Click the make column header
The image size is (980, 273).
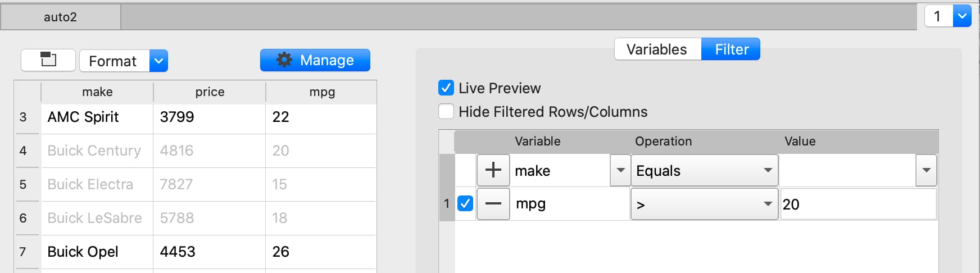(97, 92)
